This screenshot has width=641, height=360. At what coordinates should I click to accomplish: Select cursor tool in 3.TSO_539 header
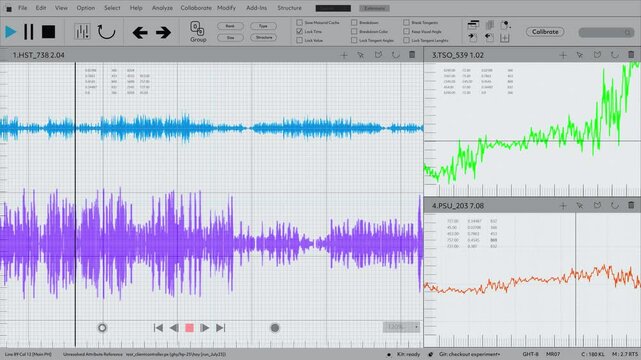click(x=580, y=55)
